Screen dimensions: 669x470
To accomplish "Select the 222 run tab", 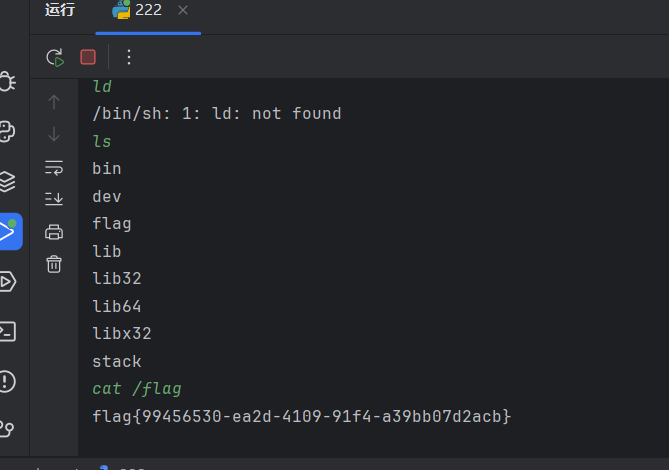I will pos(137,10).
